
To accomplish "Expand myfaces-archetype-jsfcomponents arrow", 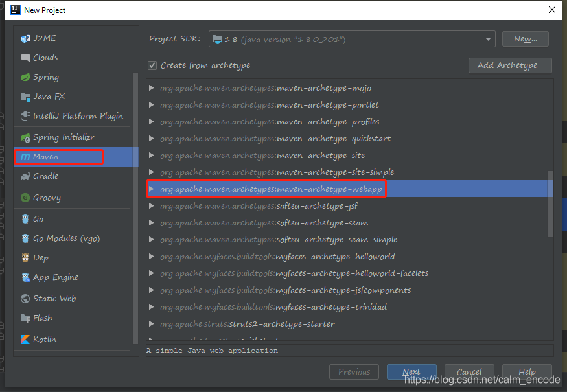I will pos(152,290).
